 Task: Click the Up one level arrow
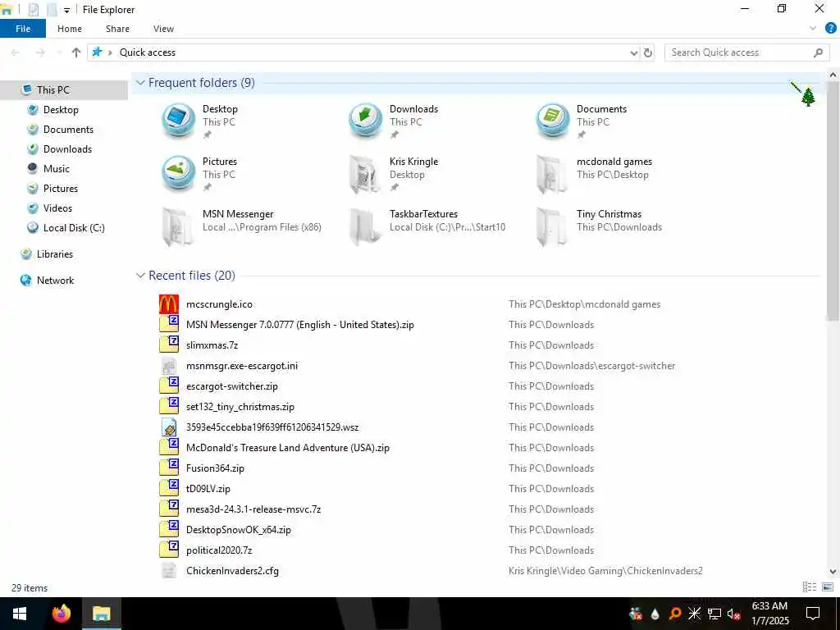76,52
